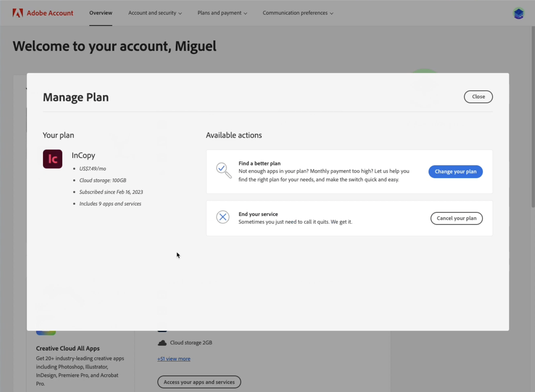Click the X circle icon for End your service
535x392 pixels.
pyautogui.click(x=223, y=217)
